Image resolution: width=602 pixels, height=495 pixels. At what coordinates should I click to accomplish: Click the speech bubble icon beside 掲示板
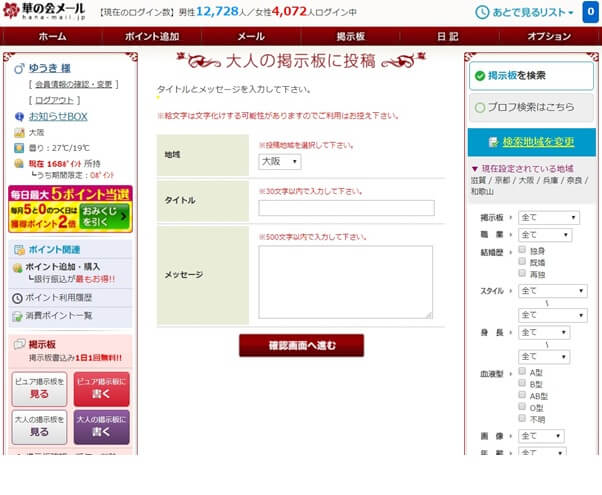click(x=20, y=344)
